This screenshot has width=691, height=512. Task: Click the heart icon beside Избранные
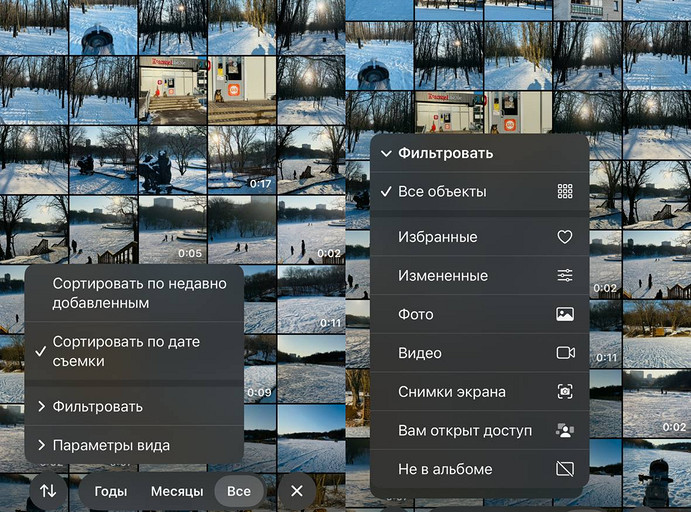click(565, 237)
